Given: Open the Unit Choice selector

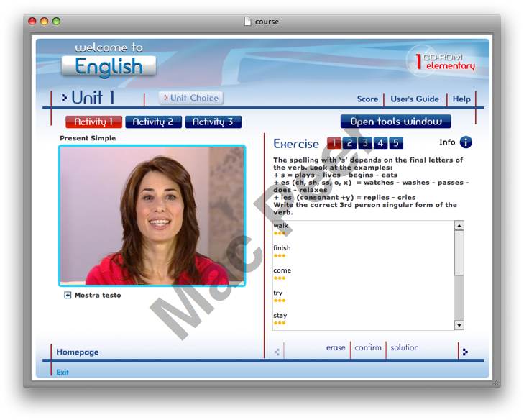Looking at the screenshot, I should click(190, 98).
